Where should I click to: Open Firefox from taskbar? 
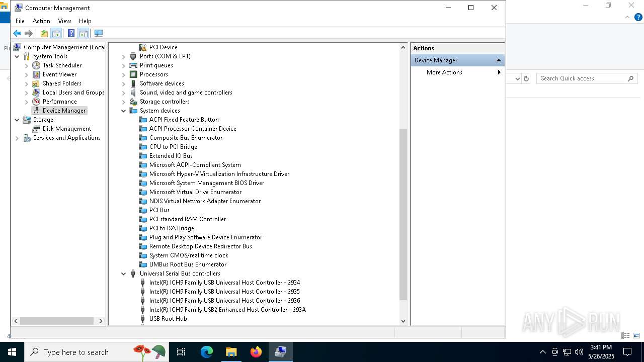click(256, 352)
